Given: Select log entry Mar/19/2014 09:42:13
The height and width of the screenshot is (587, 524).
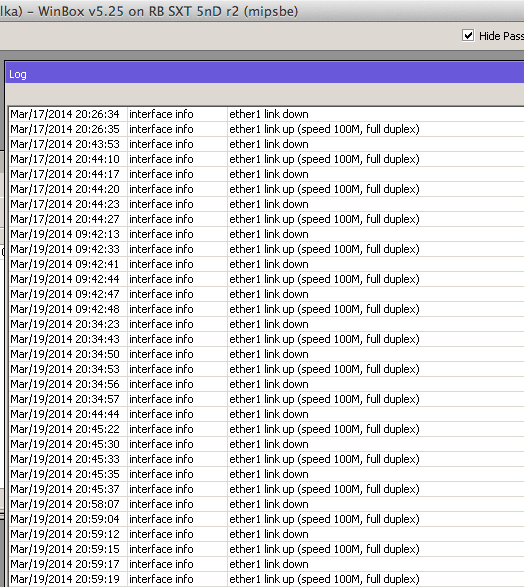Looking at the screenshot, I should 266,234.
